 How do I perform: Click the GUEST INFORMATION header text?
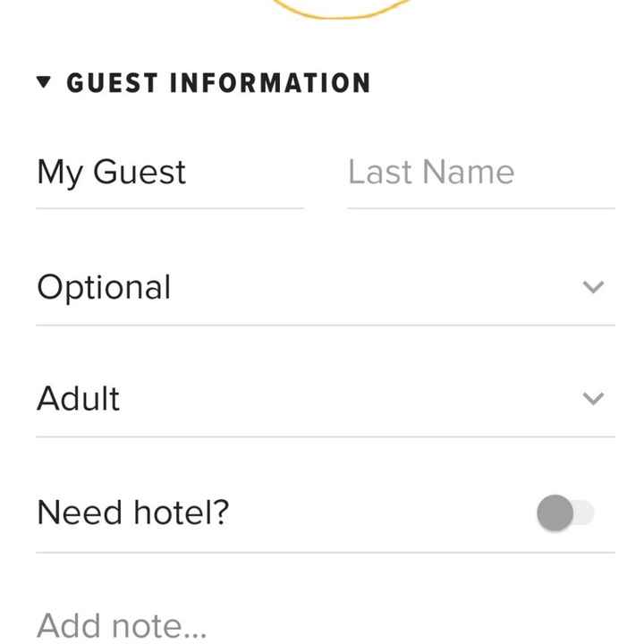coord(218,83)
